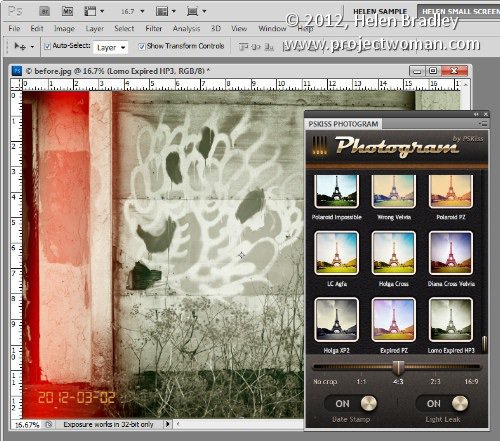Viewport: 500px width, 441px height.
Task: Uncheck Show Transform Controls
Action: (x=142, y=46)
